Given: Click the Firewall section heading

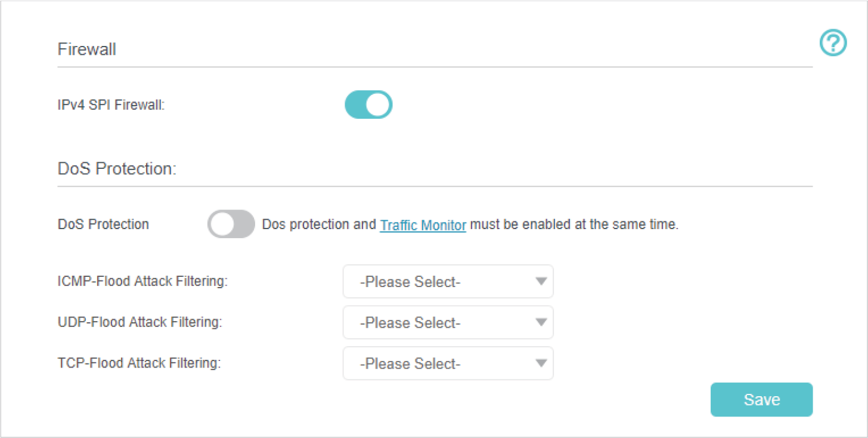Looking at the screenshot, I should [86, 49].
